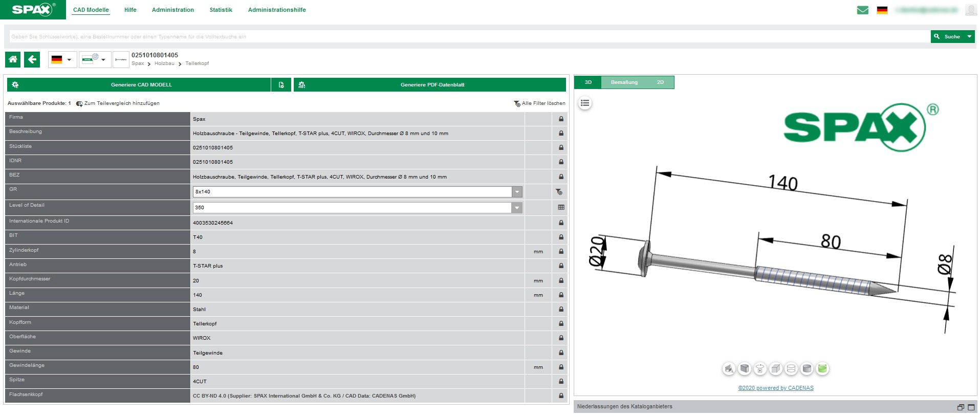
Task: Expand the Level of Detail dropdown
Action: click(517, 208)
